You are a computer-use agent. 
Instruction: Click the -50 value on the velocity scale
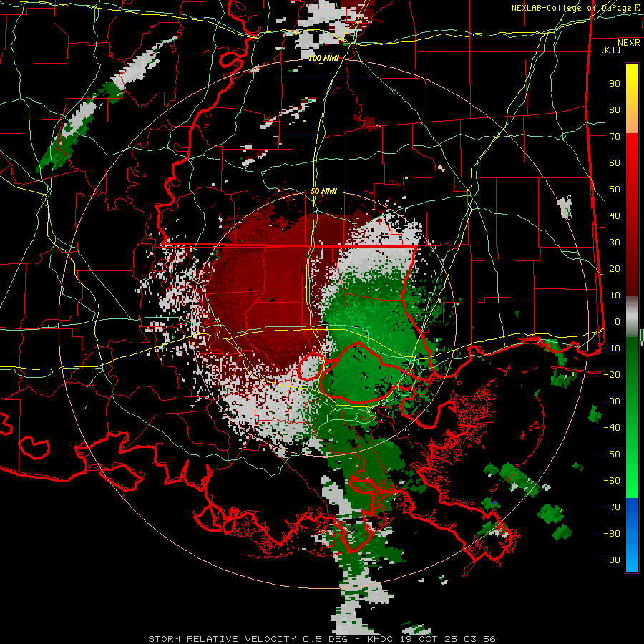(612, 454)
